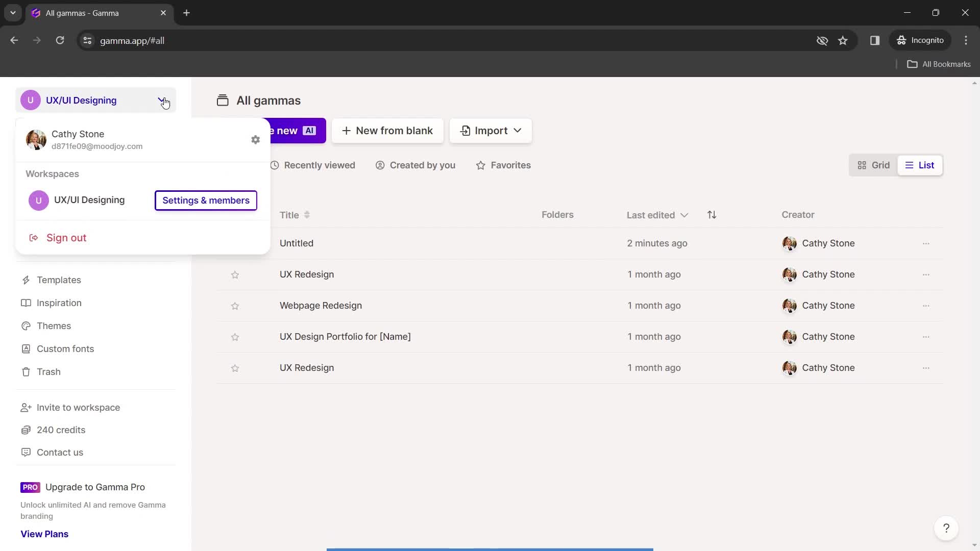Image resolution: width=980 pixels, height=551 pixels.
Task: Favorite the last UX Redesign gamma
Action: (235, 368)
